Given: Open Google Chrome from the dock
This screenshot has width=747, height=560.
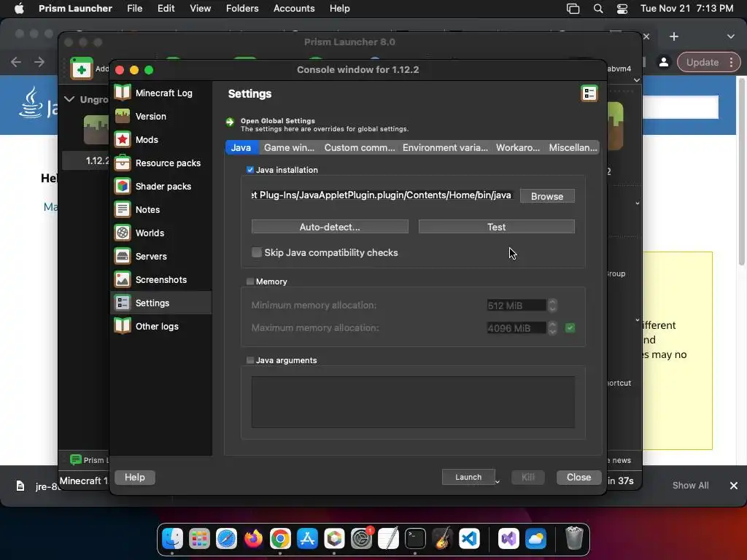Looking at the screenshot, I should pos(280,539).
